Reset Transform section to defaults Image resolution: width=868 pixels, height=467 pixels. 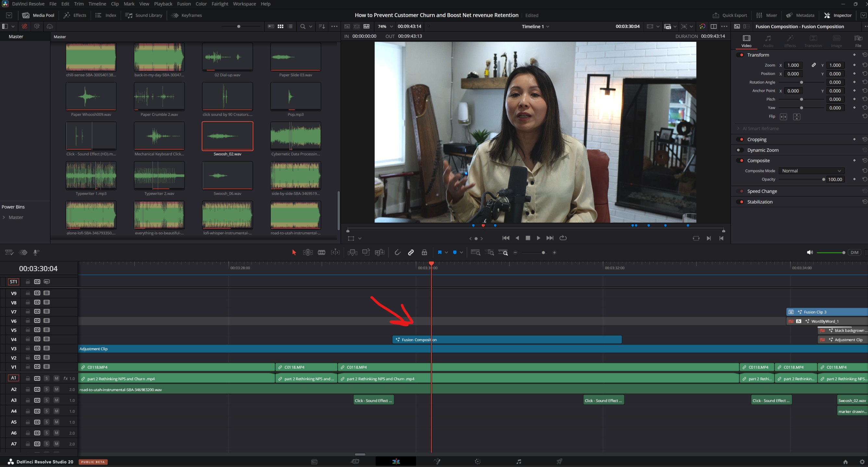click(x=864, y=55)
